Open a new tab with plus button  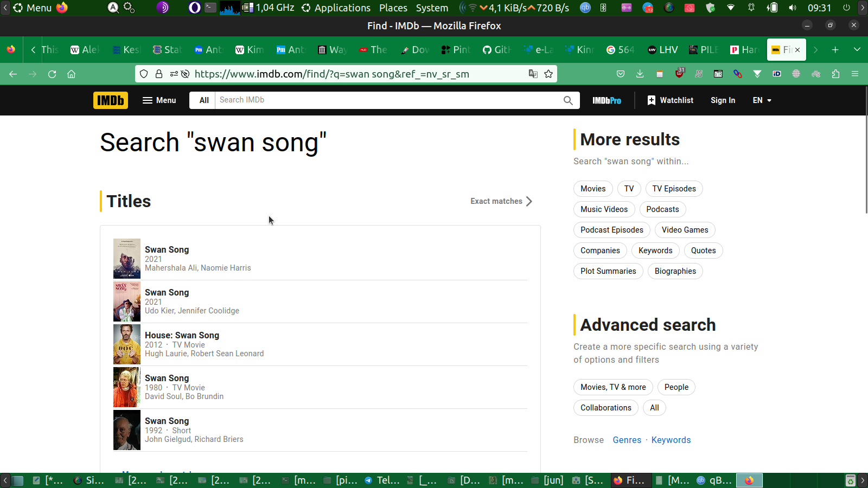click(835, 50)
